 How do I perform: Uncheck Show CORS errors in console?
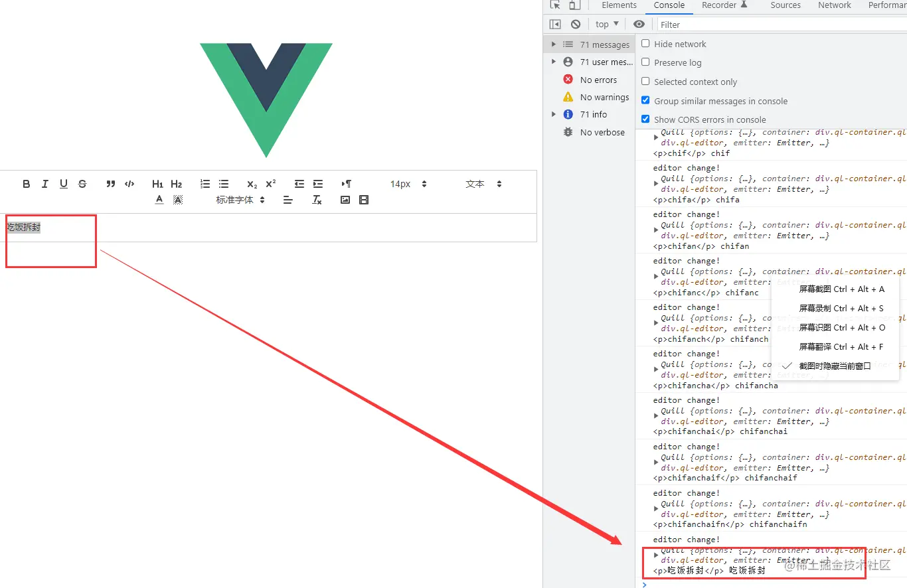(x=645, y=119)
